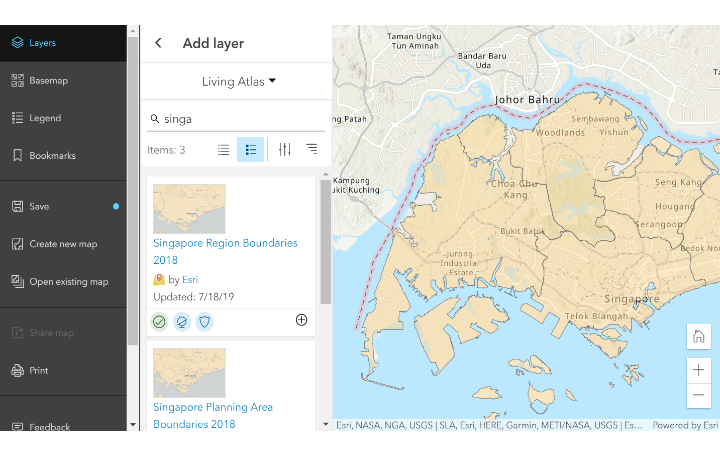Image resolution: width=720 pixels, height=460 pixels.
Task: Click the Items: 3 count text
Action: coord(166,150)
